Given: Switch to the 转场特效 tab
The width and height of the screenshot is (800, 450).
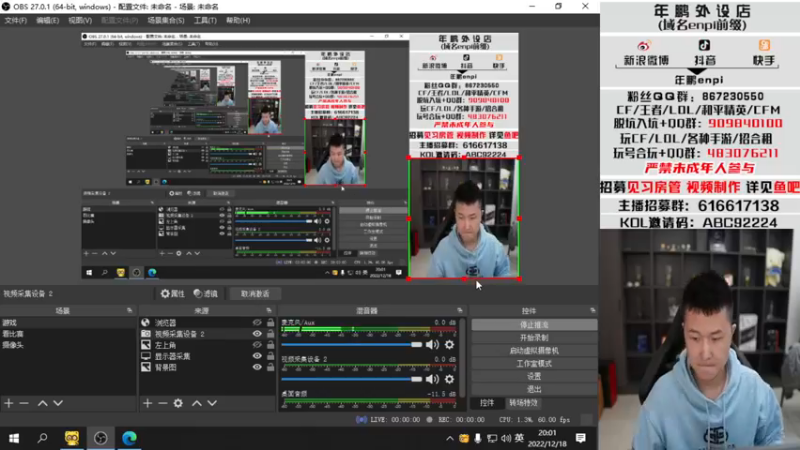Looking at the screenshot, I should pos(523,403).
